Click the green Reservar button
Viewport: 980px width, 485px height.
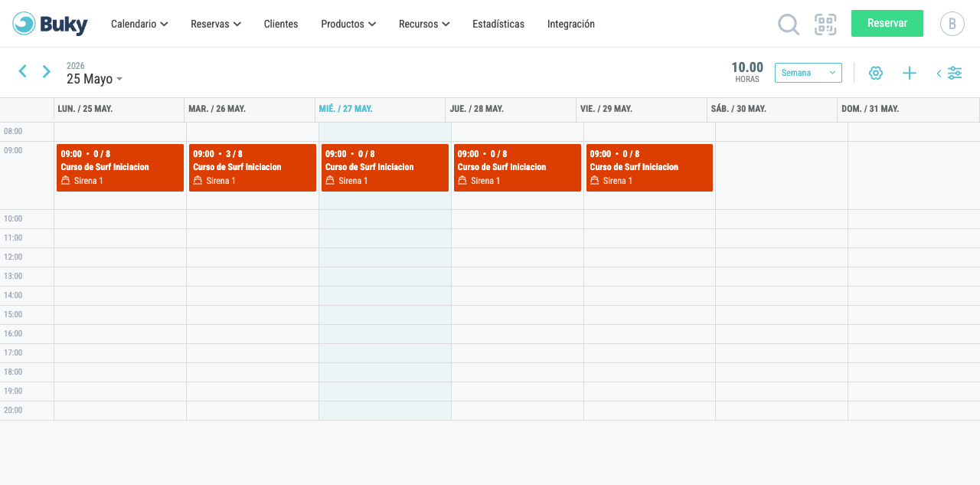[x=887, y=23]
